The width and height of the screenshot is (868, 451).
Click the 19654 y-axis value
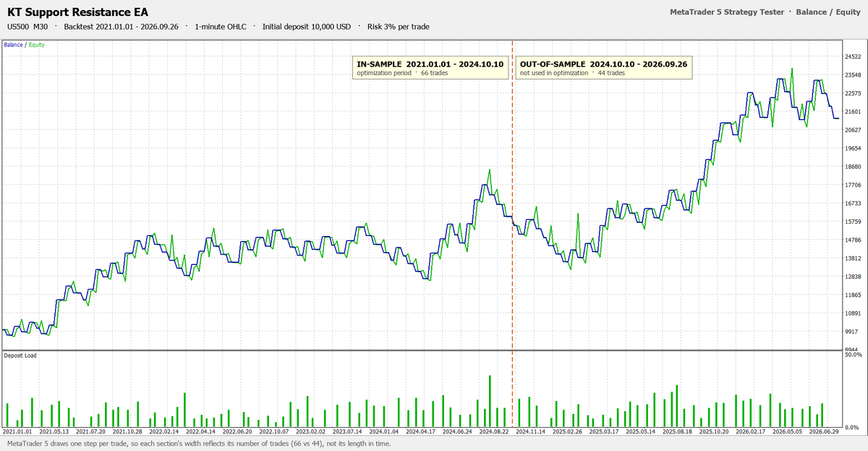coord(854,148)
